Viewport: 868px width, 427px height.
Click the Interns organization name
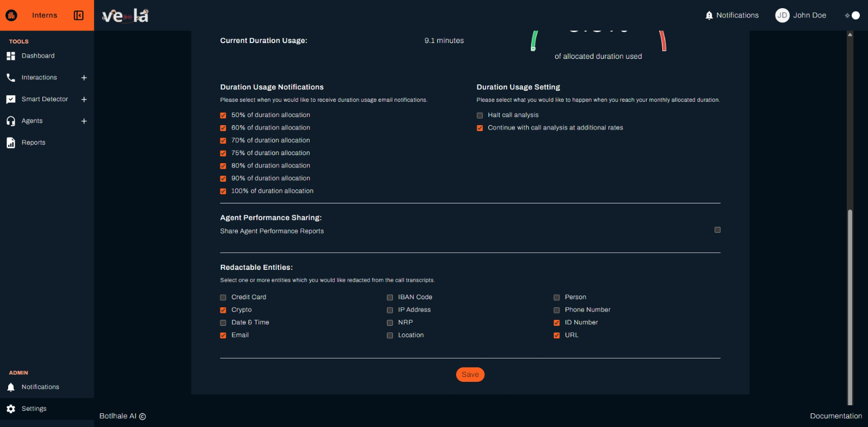[x=45, y=15]
